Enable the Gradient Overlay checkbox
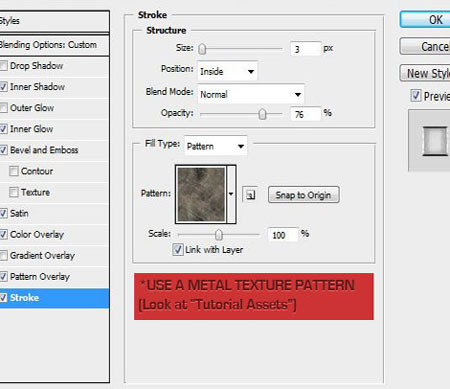The width and height of the screenshot is (450, 389). pos(3,256)
